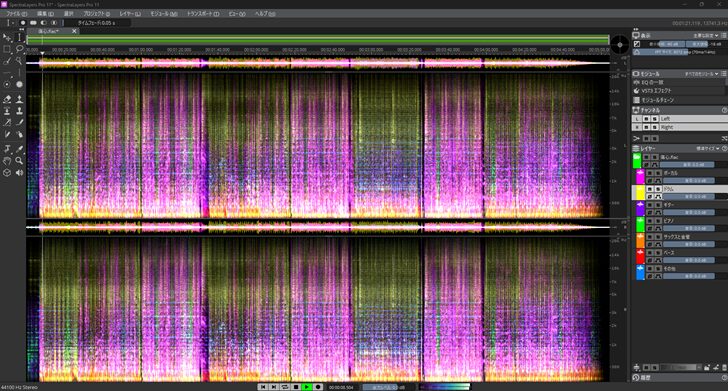Toggle solo on ベース layer
Screen dimensions: 728x391
point(658,253)
